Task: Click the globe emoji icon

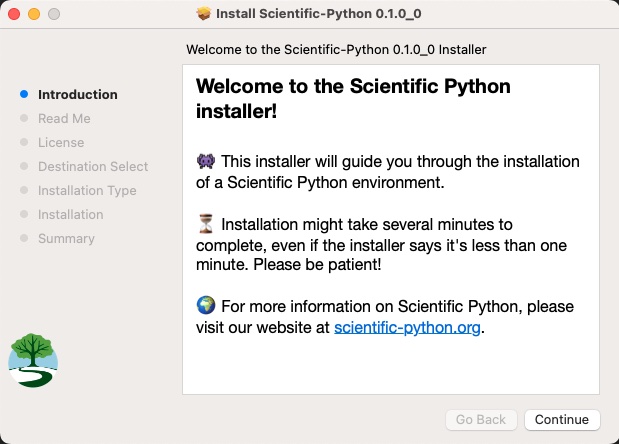Action: pyautogui.click(x=206, y=306)
